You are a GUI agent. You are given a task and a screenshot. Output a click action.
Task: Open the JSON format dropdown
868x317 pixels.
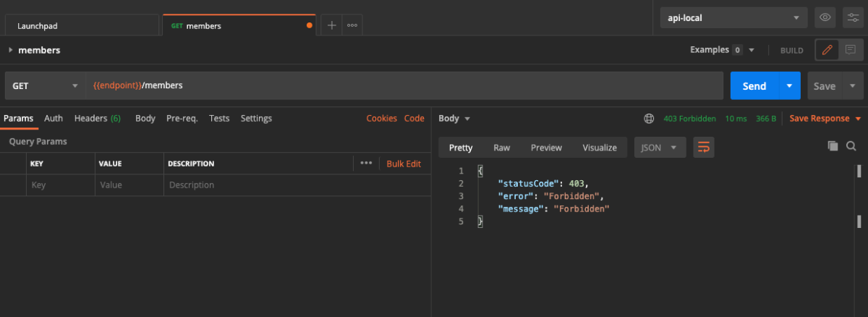[660, 147]
